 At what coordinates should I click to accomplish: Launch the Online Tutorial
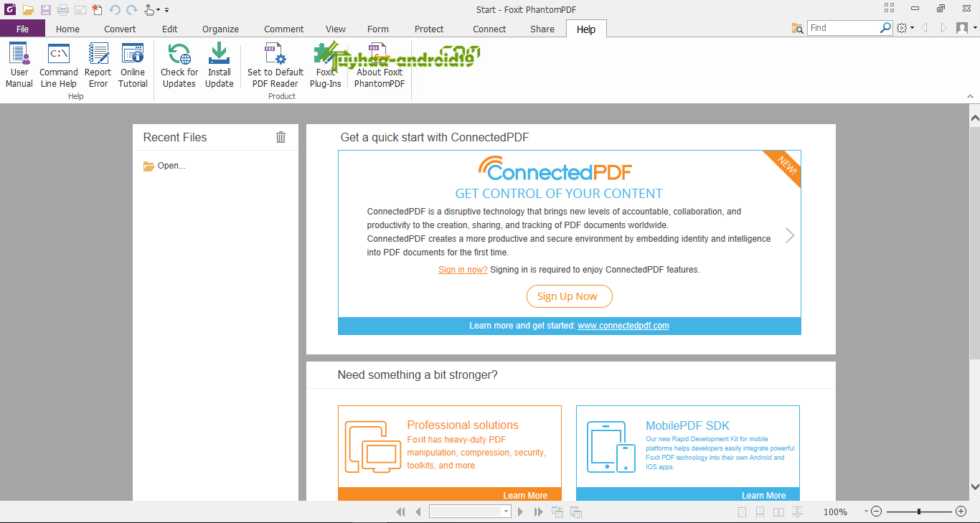pos(133,65)
